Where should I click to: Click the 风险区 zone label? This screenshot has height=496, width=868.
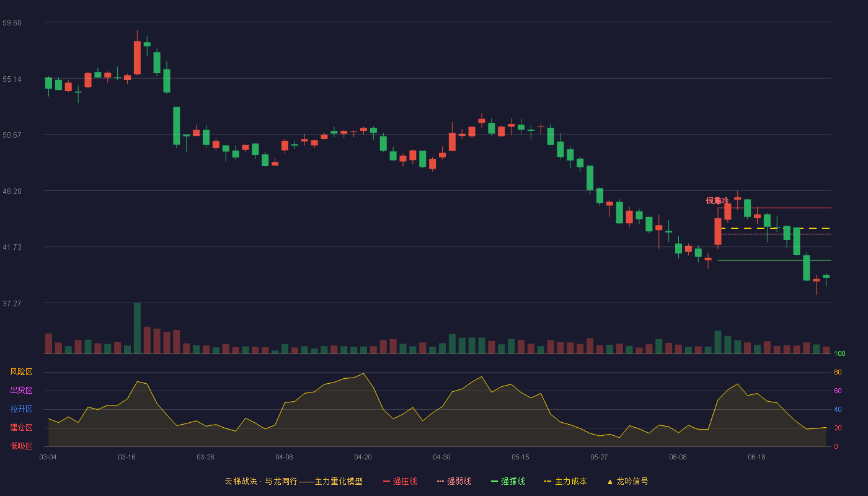point(21,372)
